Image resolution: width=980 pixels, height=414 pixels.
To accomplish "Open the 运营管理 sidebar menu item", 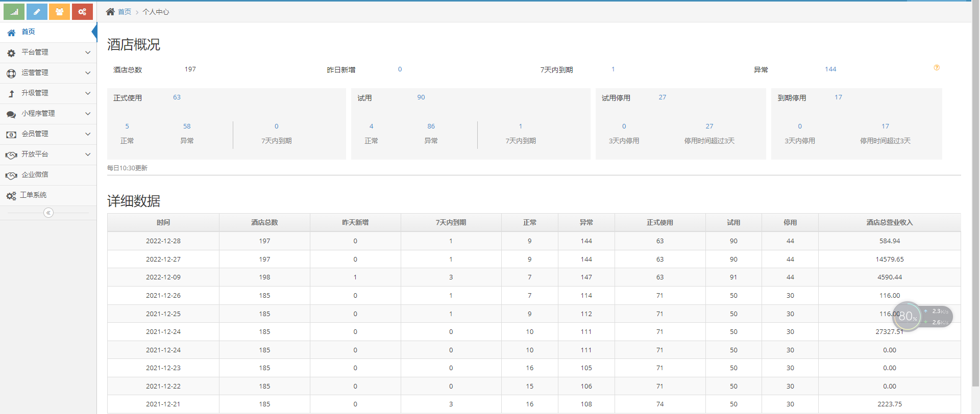I will click(x=48, y=73).
